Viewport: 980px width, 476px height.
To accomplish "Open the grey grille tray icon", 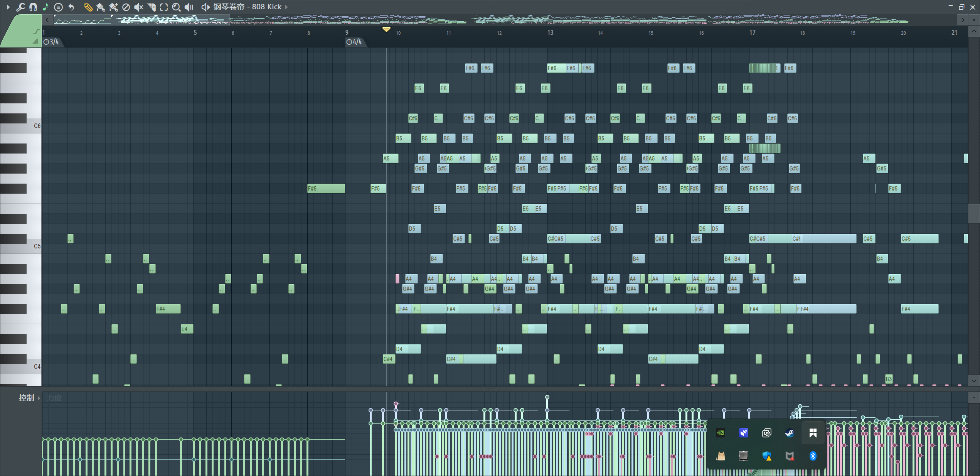I will click(744, 456).
